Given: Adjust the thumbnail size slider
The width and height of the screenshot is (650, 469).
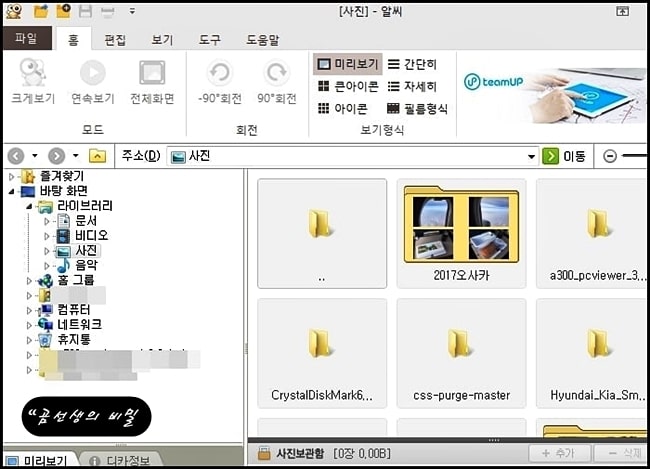Looking at the screenshot, I should [x=634, y=156].
